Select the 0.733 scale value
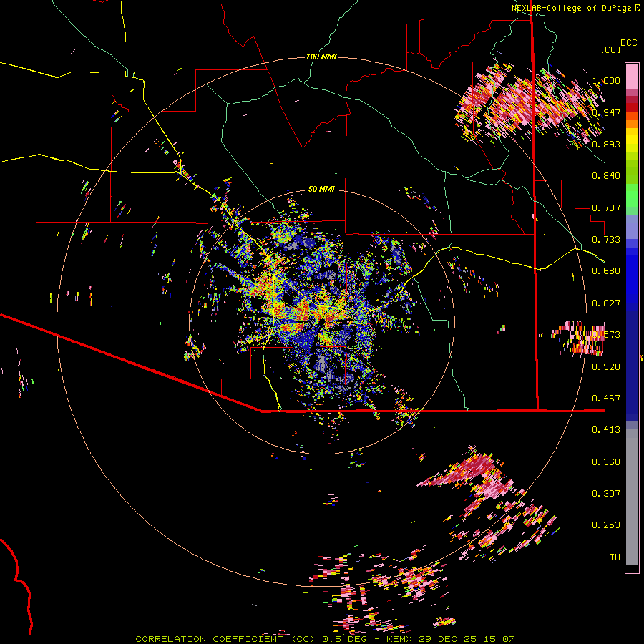This screenshot has height=644, width=644. 606,240
